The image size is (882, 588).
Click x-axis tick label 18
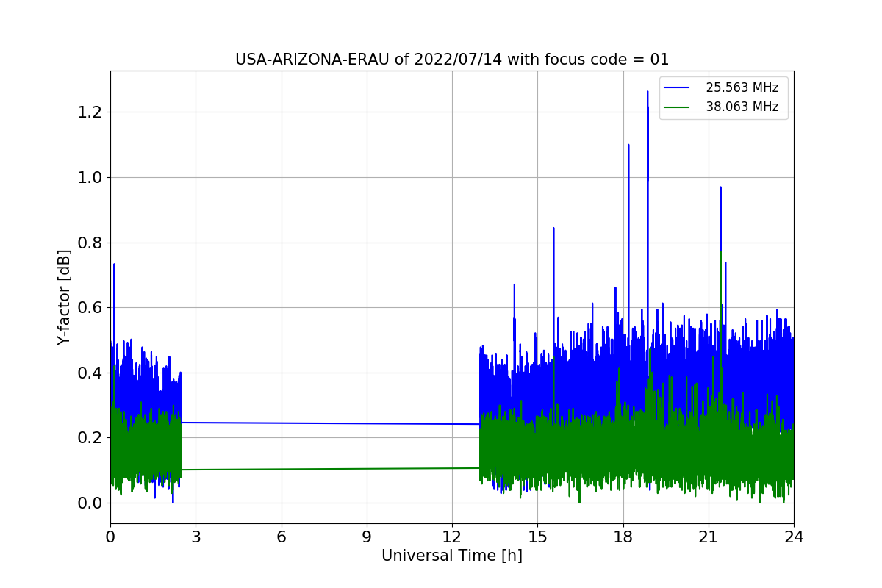pyautogui.click(x=623, y=537)
